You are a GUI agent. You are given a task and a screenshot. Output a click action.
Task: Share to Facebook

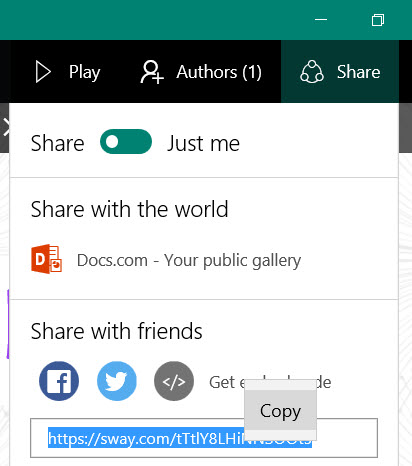coord(59,381)
